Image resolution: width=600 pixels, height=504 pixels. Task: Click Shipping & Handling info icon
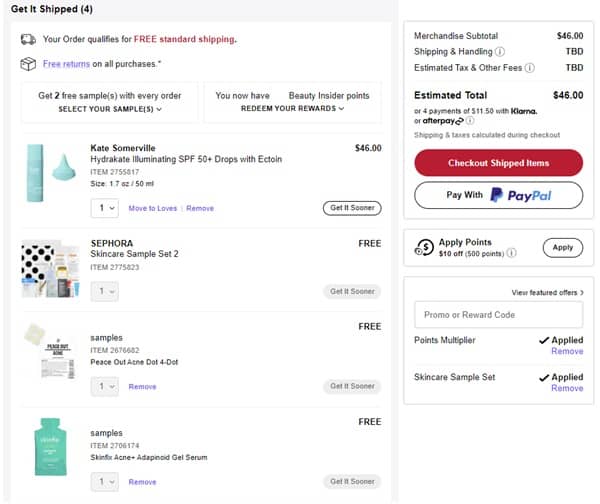pyautogui.click(x=500, y=52)
